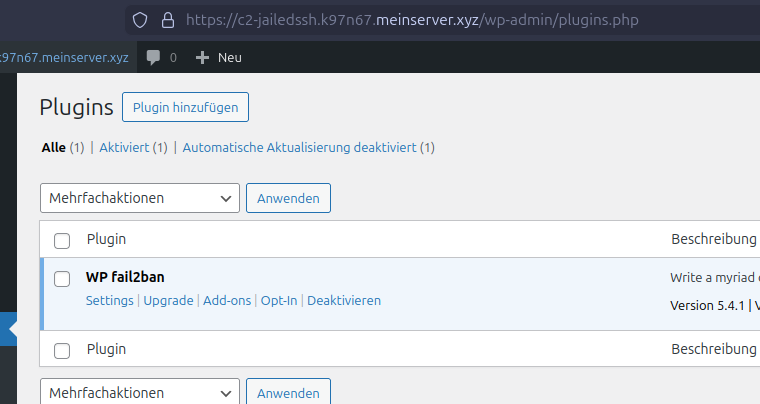The height and width of the screenshot is (404, 760).
Task: Select the WP fail2ban plugin checkbox
Action: [62, 278]
